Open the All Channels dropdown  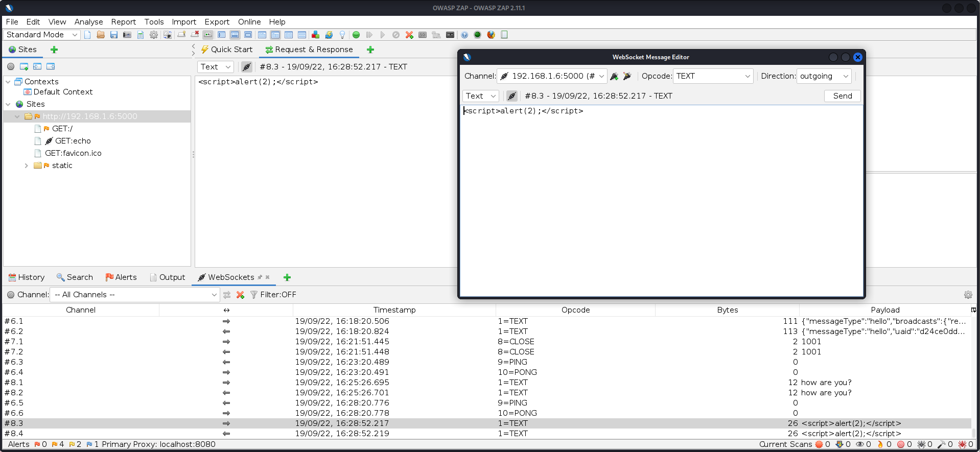click(135, 295)
